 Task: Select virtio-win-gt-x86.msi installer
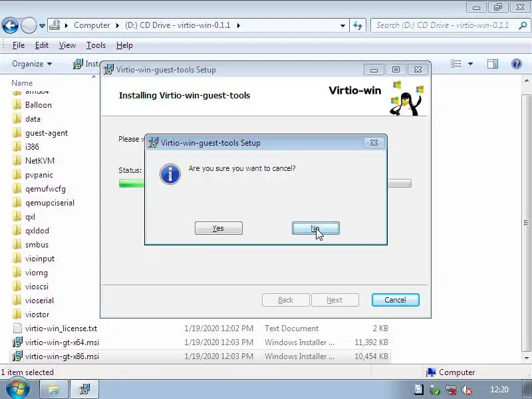[62, 356]
